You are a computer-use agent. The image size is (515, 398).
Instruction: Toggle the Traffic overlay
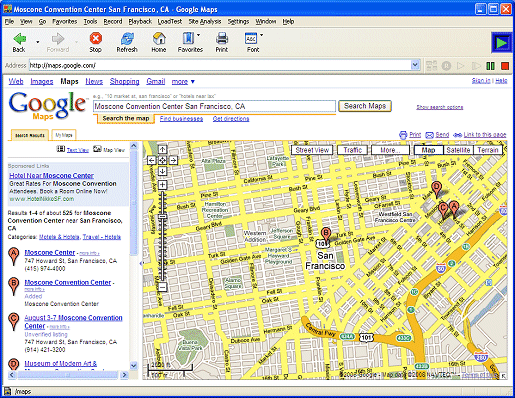[353, 150]
